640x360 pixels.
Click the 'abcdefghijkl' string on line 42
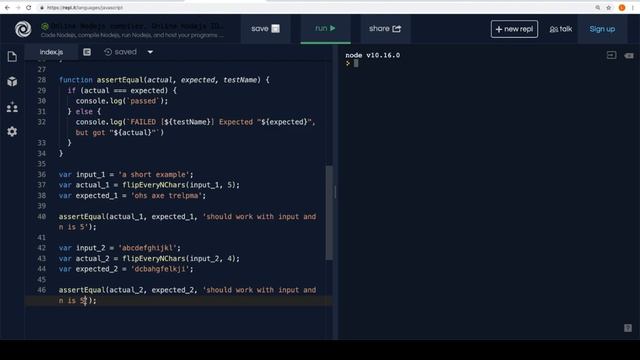[147, 248]
